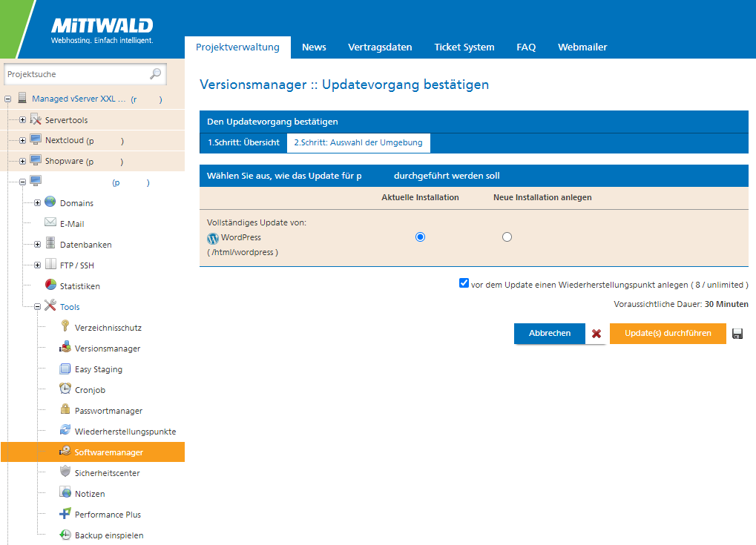This screenshot has height=545, width=756.
Task: Open the Ticket System tab
Action: pos(464,47)
